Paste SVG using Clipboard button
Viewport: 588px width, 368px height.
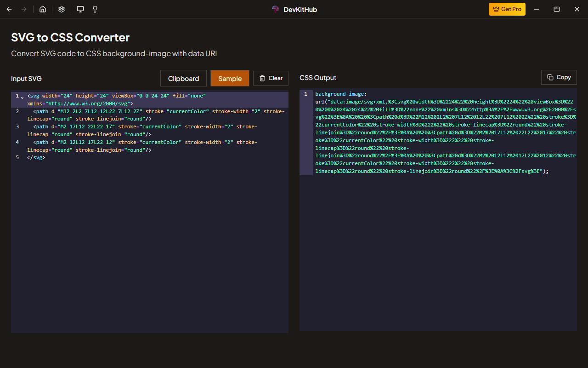[x=183, y=78]
